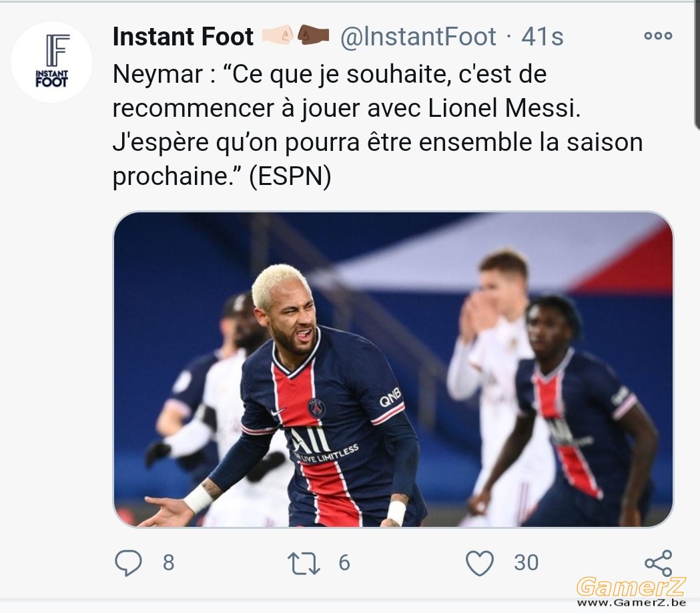700x613 pixels.
Task: View the 30 likes count
Action: pos(527,562)
